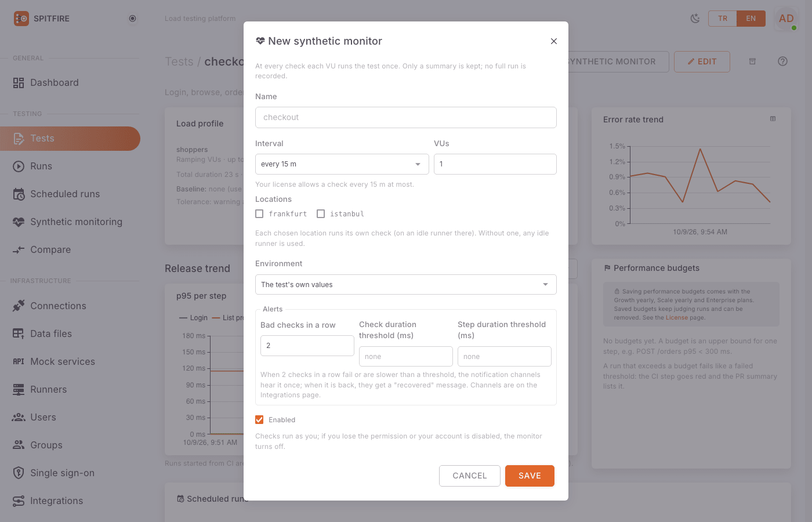Toggle dark mode moon icon
Viewport: 812px width, 522px height.
[x=695, y=19]
